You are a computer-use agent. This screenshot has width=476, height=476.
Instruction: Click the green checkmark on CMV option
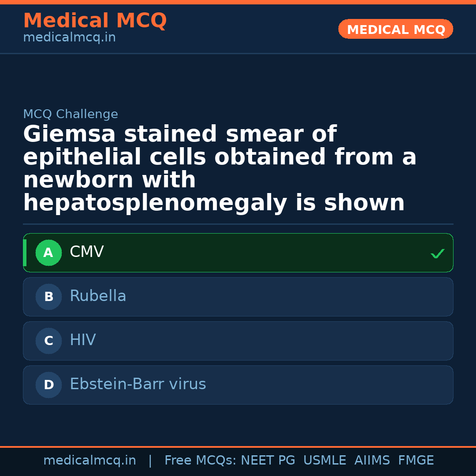[x=437, y=253]
